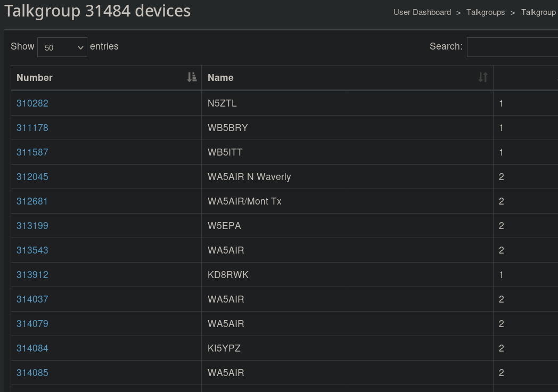558x392 pixels.
Task: Open device 311587 link
Action: [32, 152]
